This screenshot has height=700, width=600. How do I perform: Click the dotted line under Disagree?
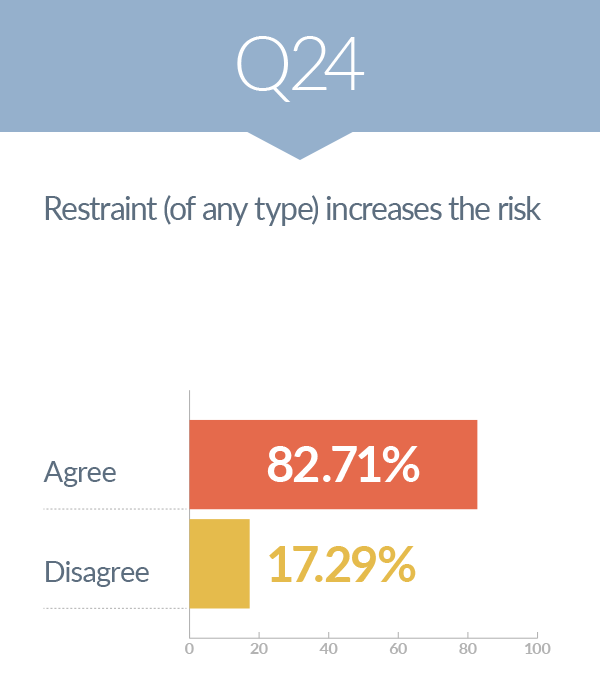(115, 608)
